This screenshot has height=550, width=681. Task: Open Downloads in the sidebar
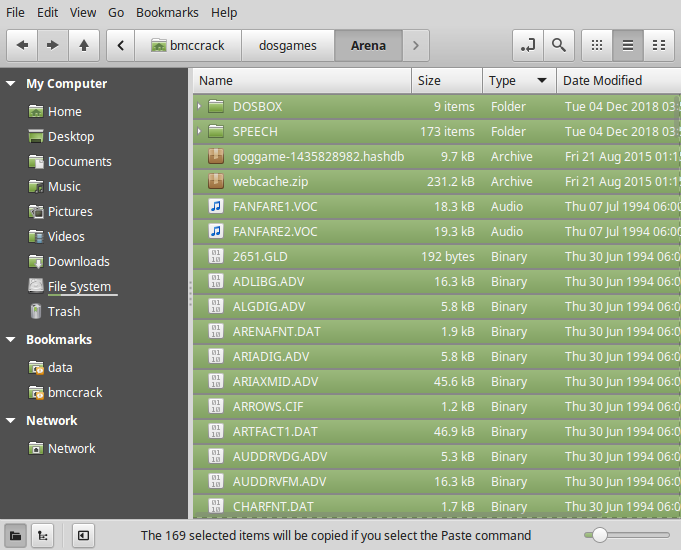tap(69, 262)
